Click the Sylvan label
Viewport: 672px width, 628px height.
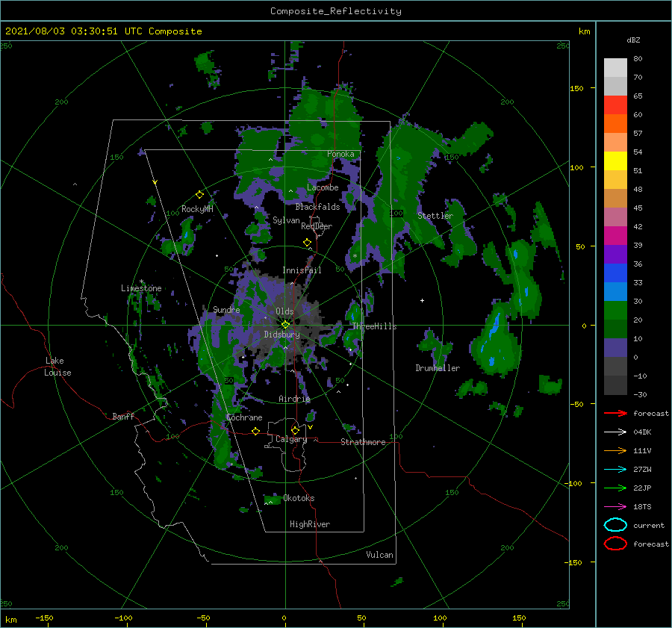point(286,220)
